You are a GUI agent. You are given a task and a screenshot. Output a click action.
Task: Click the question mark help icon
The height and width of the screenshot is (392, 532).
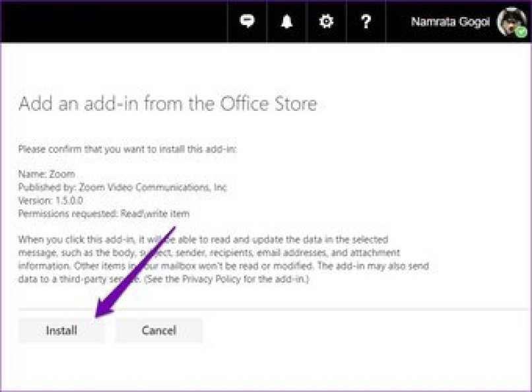pyautogui.click(x=366, y=22)
